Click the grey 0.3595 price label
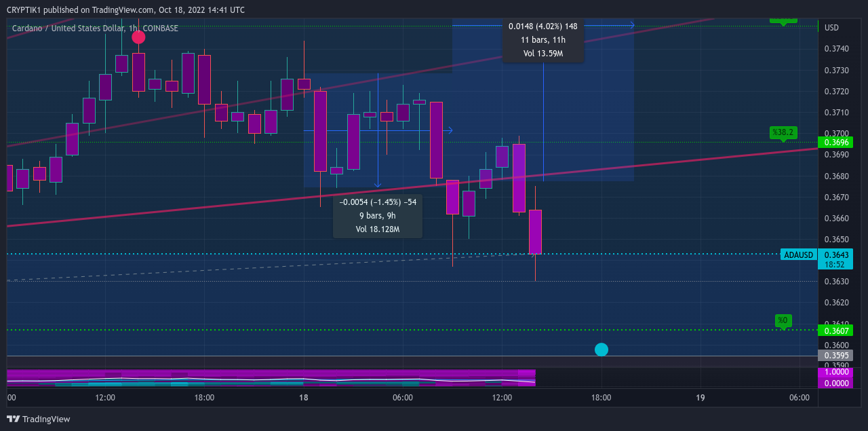The image size is (868, 431). pos(836,355)
